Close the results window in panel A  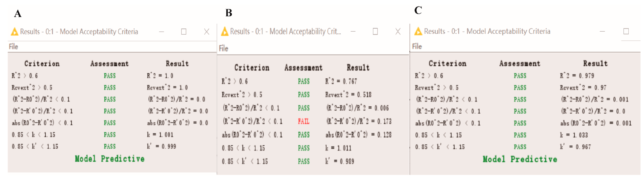point(206,32)
